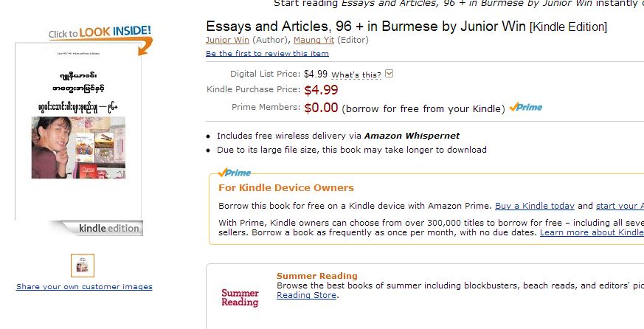
Task: Expand the What's this dropdown arrow
Action: (x=389, y=74)
